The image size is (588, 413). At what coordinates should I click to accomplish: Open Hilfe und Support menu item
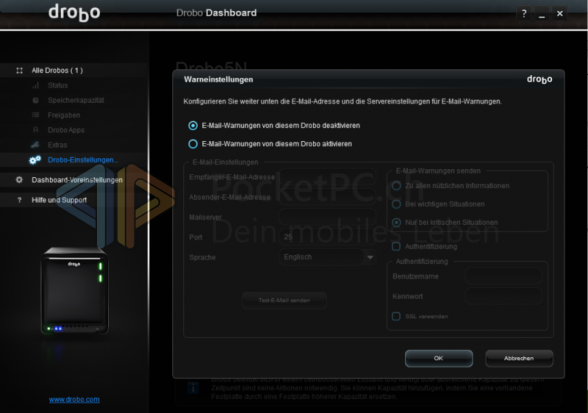(x=59, y=200)
